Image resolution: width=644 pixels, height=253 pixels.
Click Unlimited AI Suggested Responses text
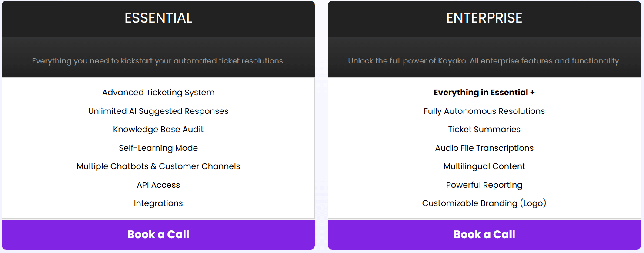158,111
